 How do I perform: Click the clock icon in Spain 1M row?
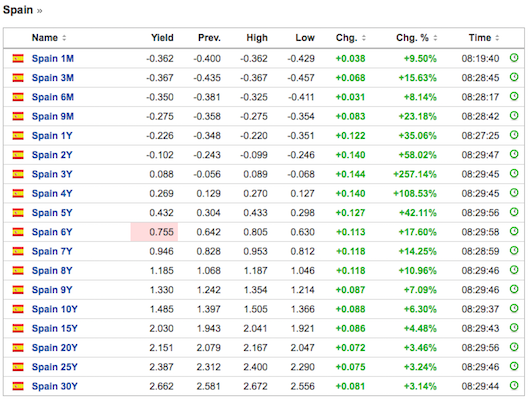coord(513,58)
